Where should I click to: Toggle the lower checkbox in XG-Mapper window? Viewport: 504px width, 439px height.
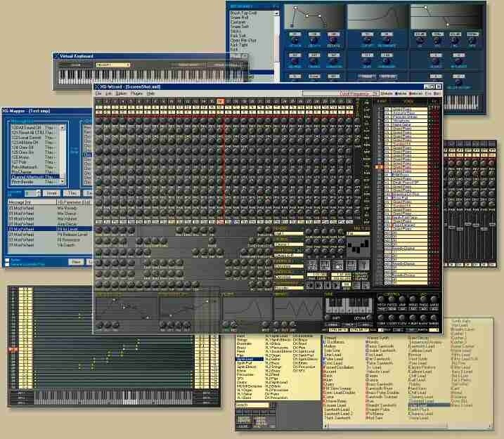coord(7,264)
